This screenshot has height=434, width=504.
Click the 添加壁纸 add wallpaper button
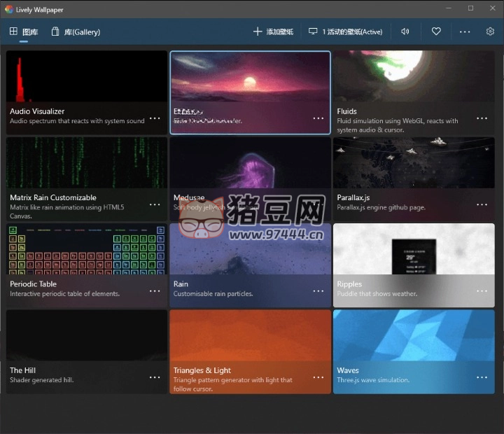(273, 31)
